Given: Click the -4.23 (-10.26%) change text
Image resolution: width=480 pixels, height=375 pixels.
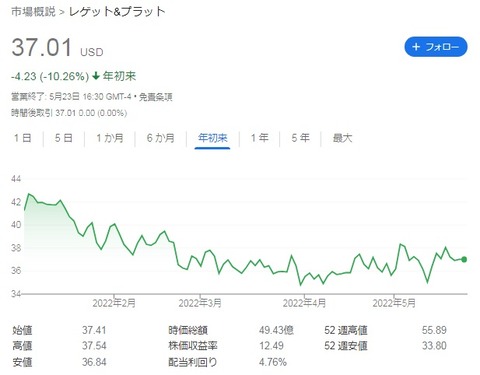Looking at the screenshot, I should coord(50,76).
